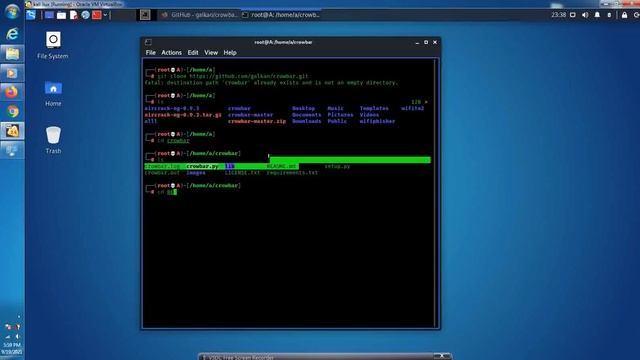Click the terminal title bar window icon
The image size is (640, 360).
148,42
